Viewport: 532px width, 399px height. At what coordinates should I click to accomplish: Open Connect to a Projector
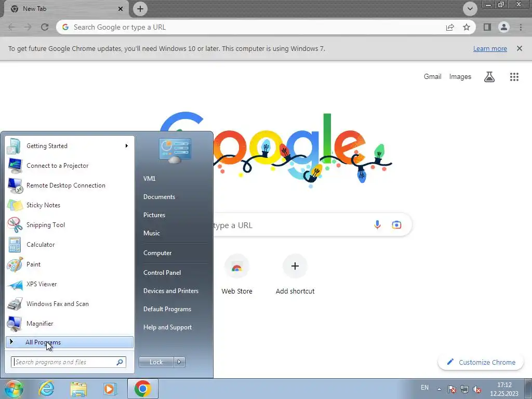tap(70, 166)
